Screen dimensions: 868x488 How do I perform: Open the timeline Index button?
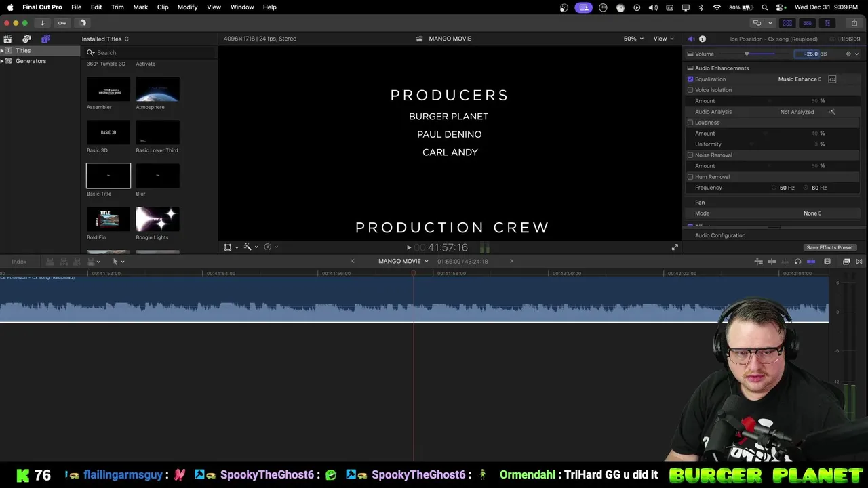coord(19,262)
